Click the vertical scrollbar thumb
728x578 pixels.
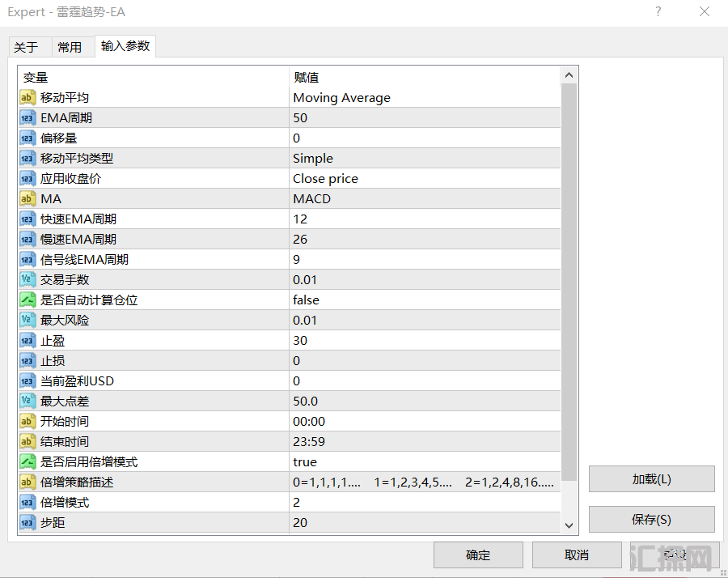[569, 282]
